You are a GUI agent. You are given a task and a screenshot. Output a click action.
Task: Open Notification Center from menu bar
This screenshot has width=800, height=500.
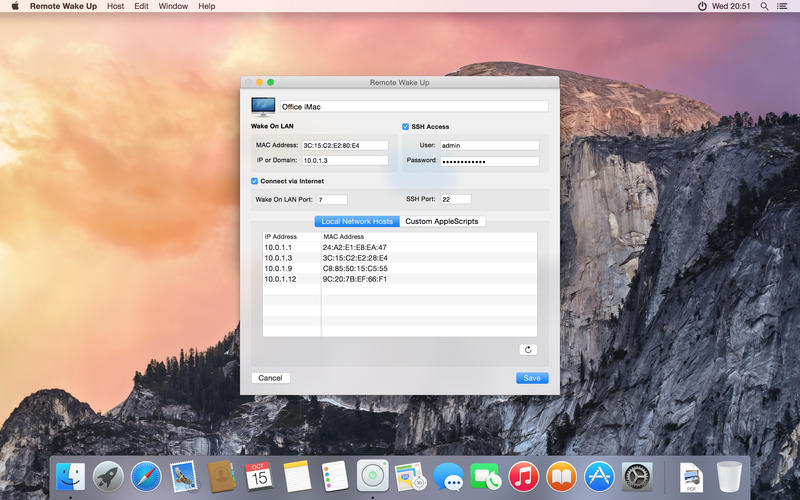(785, 6)
